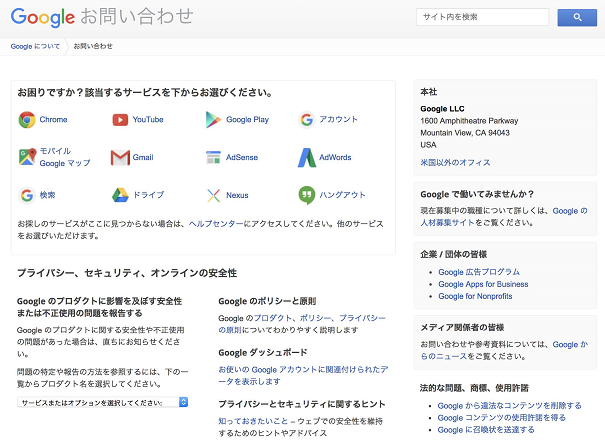Open the Nexus text link
605x447 pixels.
(x=237, y=195)
